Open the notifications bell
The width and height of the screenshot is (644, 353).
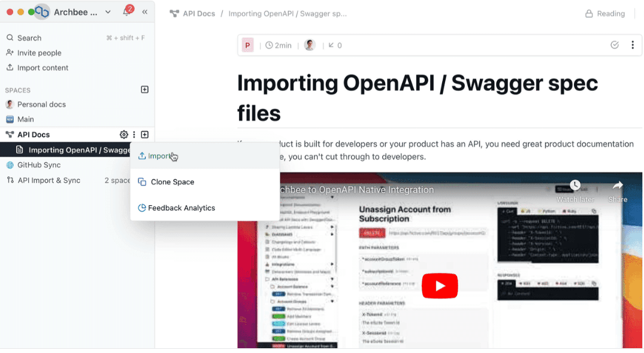tap(126, 12)
